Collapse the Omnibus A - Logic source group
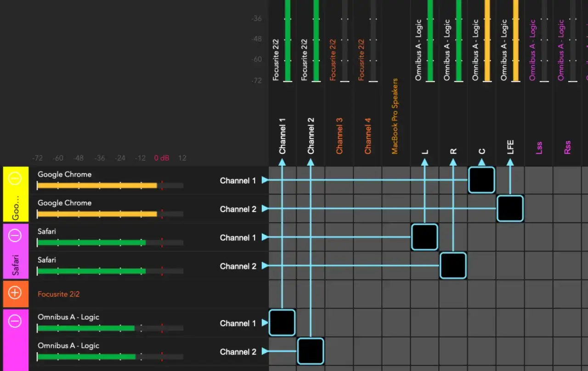 coord(15,321)
